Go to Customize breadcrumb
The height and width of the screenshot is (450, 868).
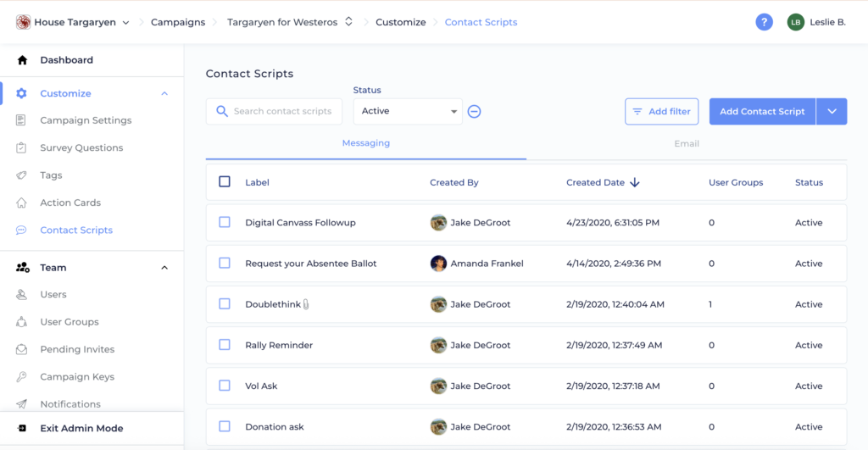(401, 22)
